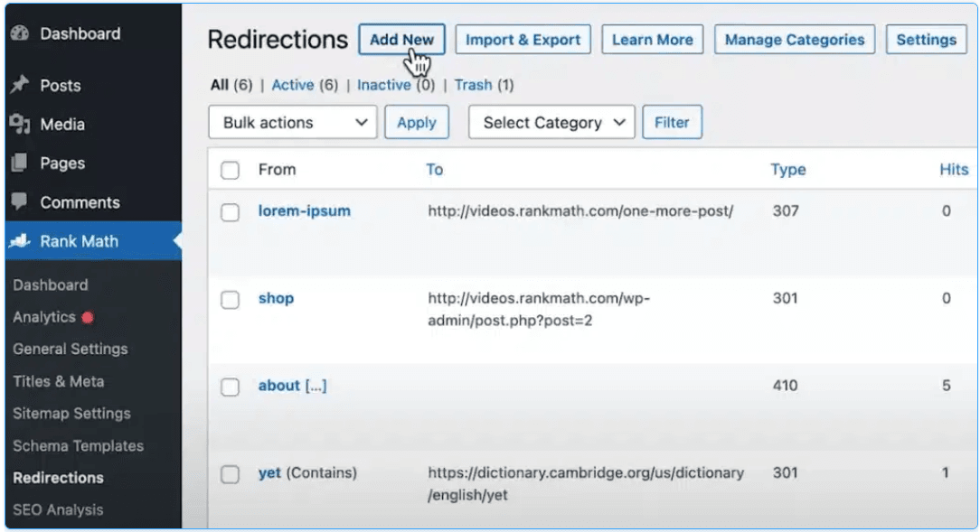
Task: Check the select-all checkbox beside From
Action: point(230,170)
